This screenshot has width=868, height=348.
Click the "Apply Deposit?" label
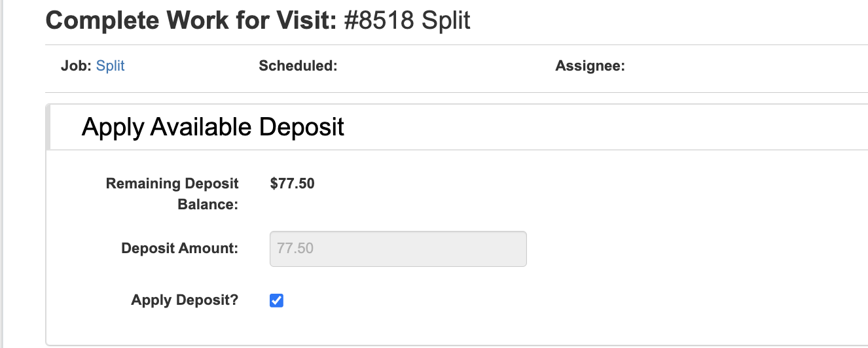pyautogui.click(x=185, y=301)
